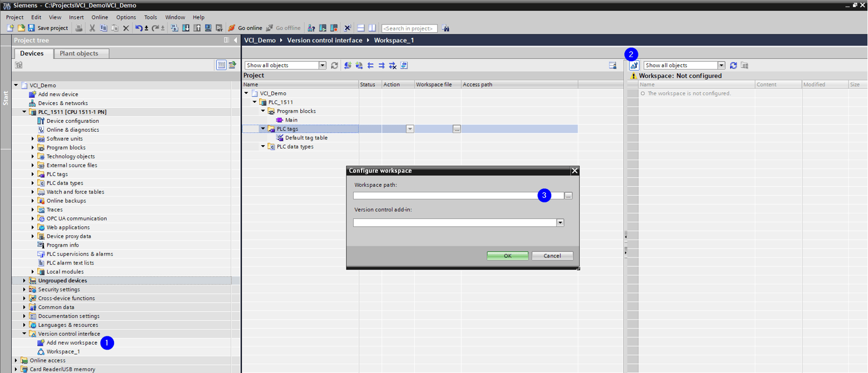Toggle the project tree overview icon
Screen dimensions: 868x373
[x=221, y=65]
